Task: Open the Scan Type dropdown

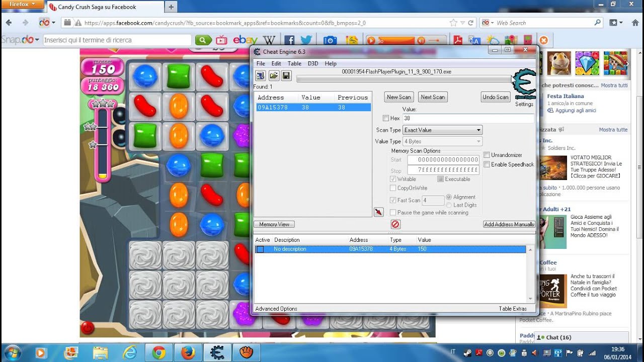Action: (443, 130)
